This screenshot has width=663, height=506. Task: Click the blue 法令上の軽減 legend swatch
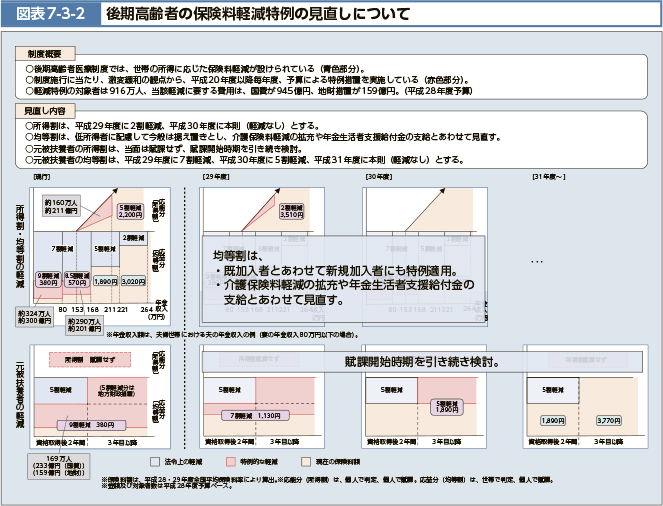tap(155, 462)
